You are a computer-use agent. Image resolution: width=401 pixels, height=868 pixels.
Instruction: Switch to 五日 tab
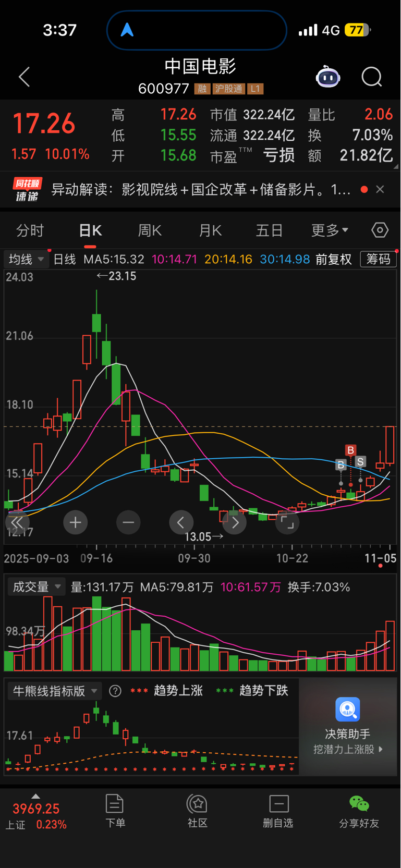(x=269, y=230)
